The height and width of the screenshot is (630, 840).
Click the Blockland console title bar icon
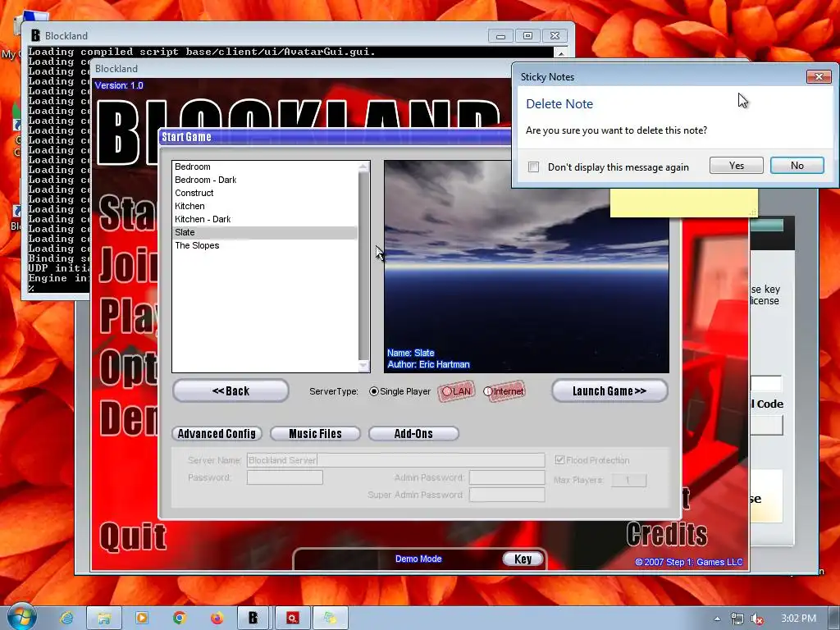tap(35, 36)
